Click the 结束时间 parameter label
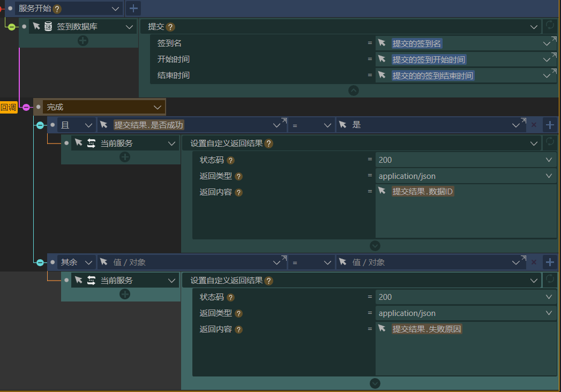 pos(173,76)
